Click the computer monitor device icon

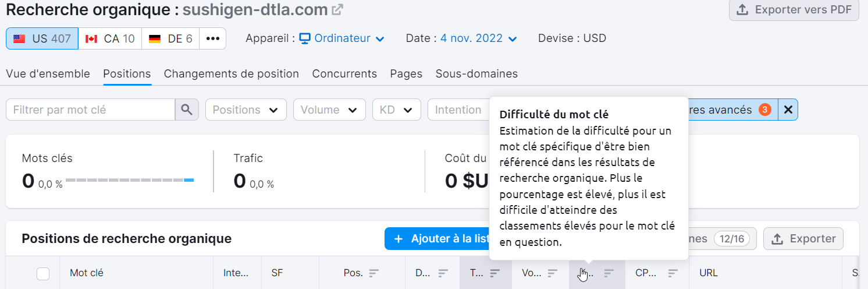pyautogui.click(x=305, y=38)
